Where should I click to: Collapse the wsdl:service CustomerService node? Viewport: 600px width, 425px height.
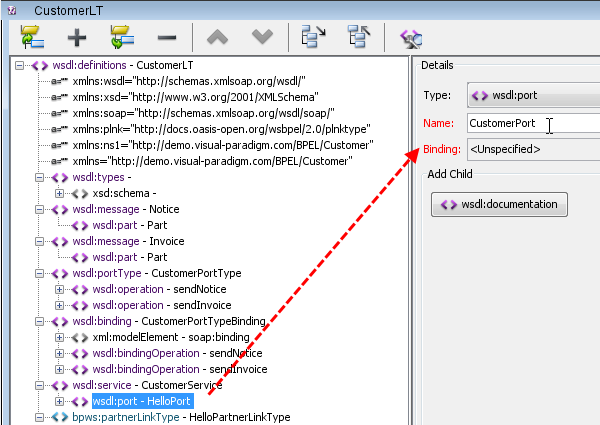pos(39,386)
